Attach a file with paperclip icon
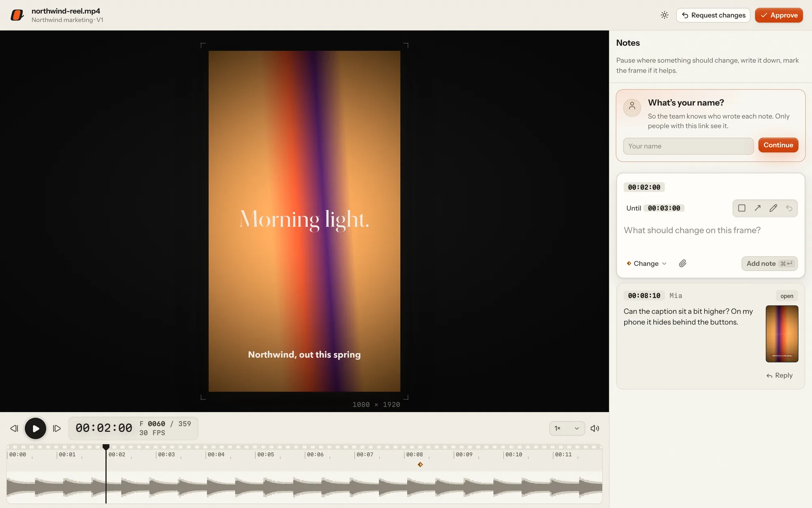 pos(683,263)
